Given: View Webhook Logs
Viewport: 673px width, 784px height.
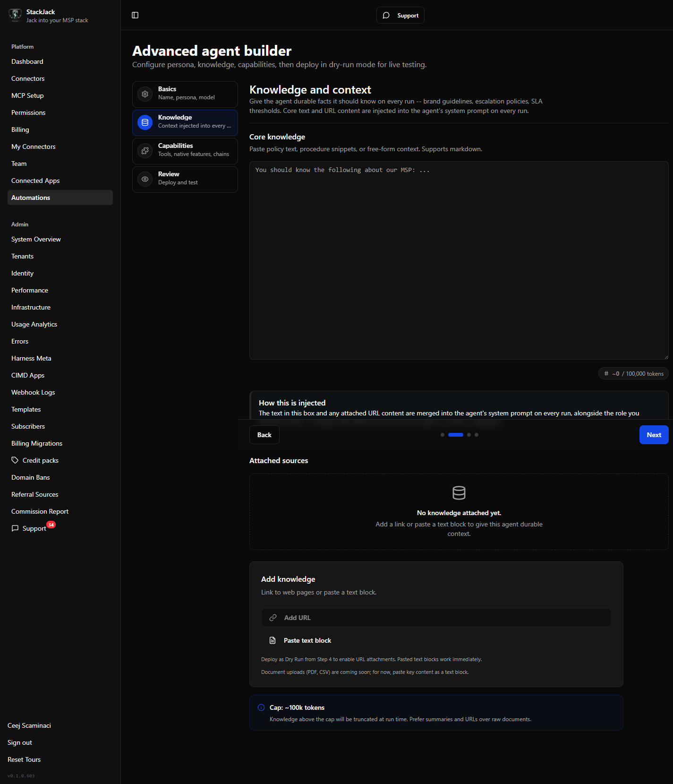Looking at the screenshot, I should pyautogui.click(x=60, y=392).
